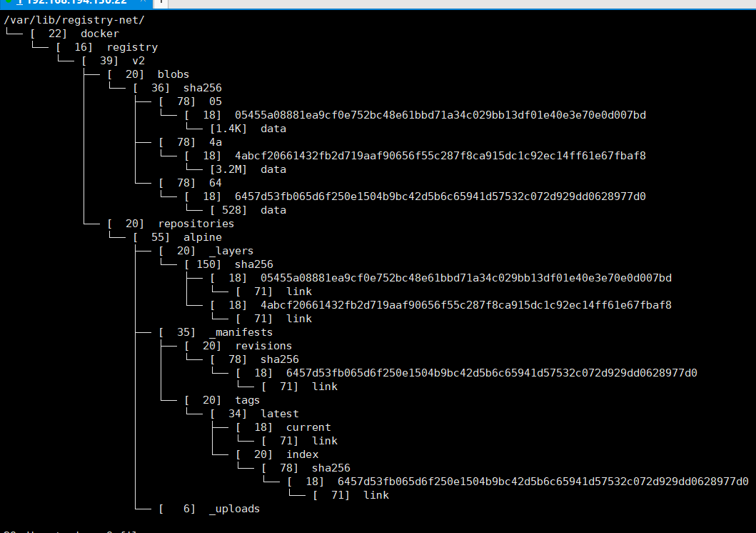Select the latest tag directory

tap(280, 414)
